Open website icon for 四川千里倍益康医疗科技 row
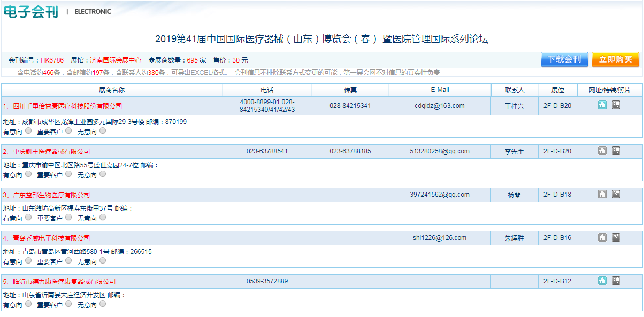This screenshot has width=644, height=317. click(x=602, y=105)
